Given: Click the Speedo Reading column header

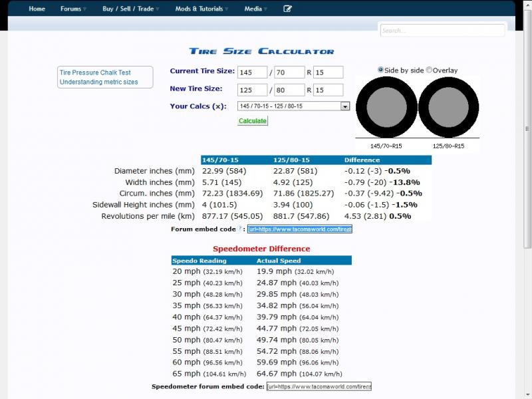Looking at the screenshot, I should tap(199, 261).
